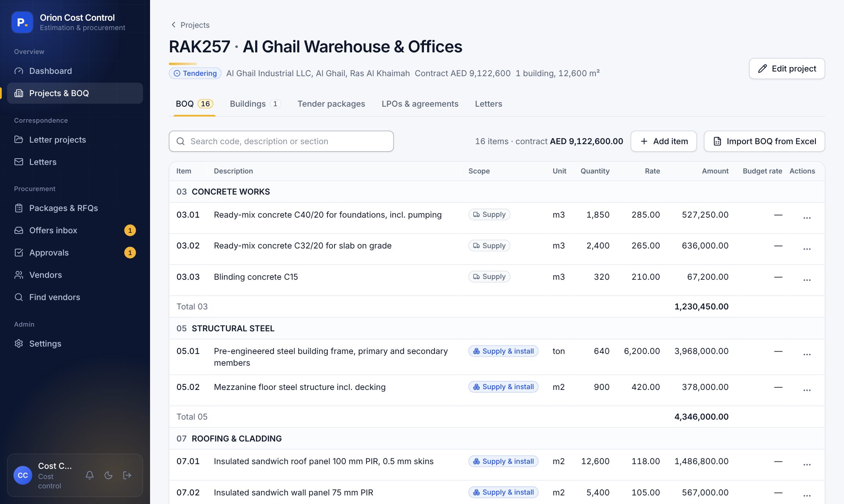Open Packages & RFQs

75,208
